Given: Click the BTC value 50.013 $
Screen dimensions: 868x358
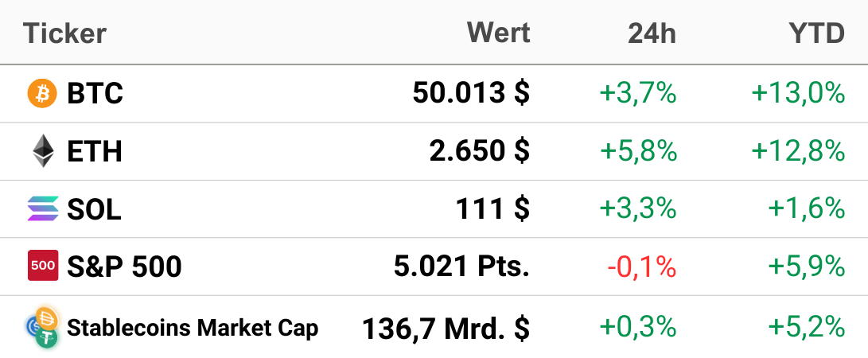Looking at the screenshot, I should point(471,93).
